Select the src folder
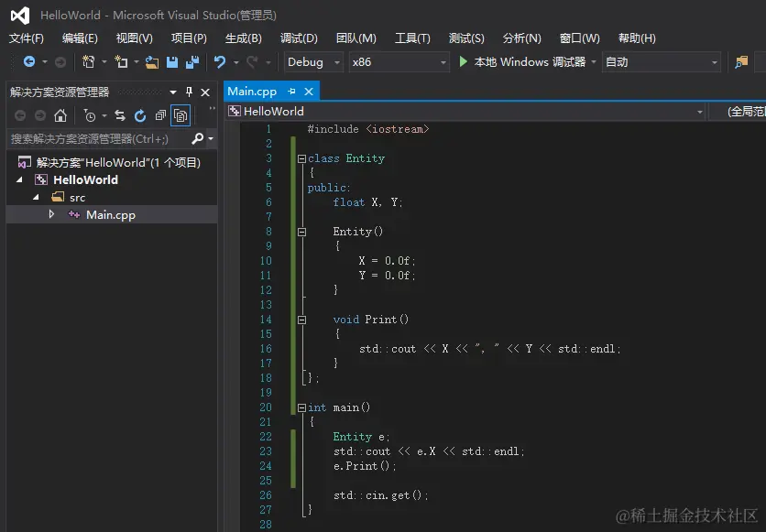The image size is (766, 532). (77, 198)
